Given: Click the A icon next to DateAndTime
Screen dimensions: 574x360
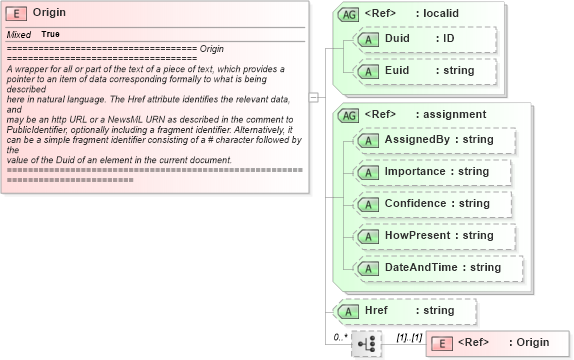Looking at the screenshot, I should click(x=368, y=268).
